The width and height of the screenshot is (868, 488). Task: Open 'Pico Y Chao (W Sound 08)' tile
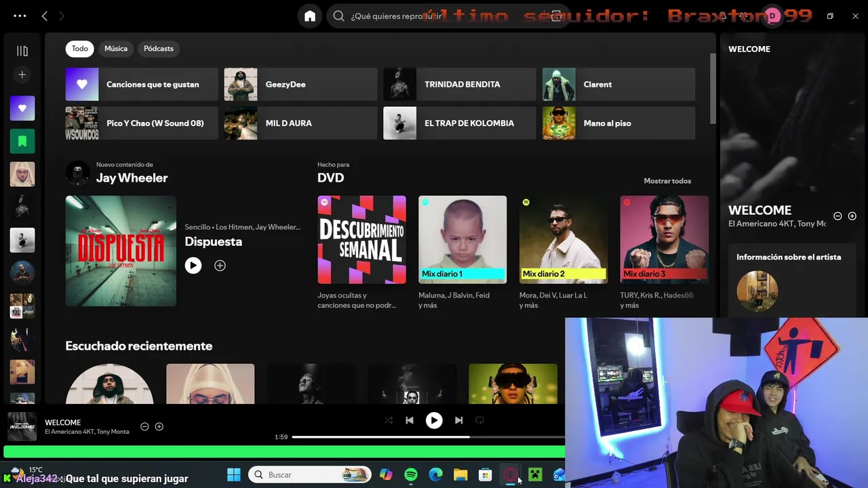click(142, 123)
